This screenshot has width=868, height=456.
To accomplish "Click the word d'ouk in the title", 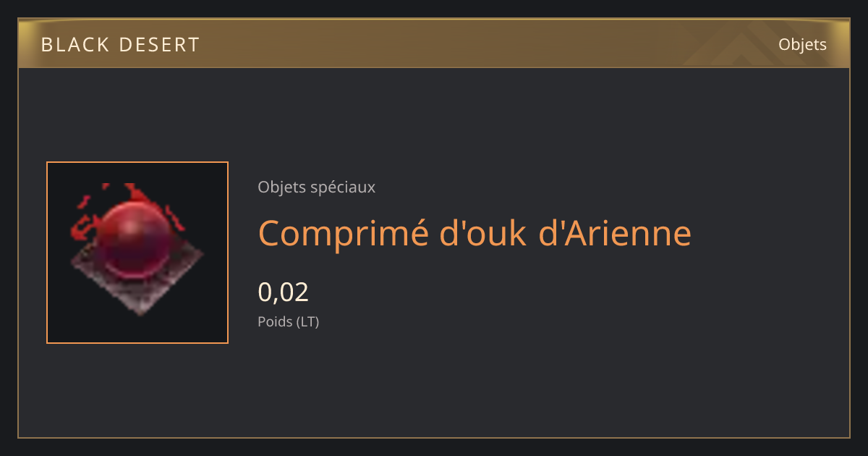I will pos(483,233).
